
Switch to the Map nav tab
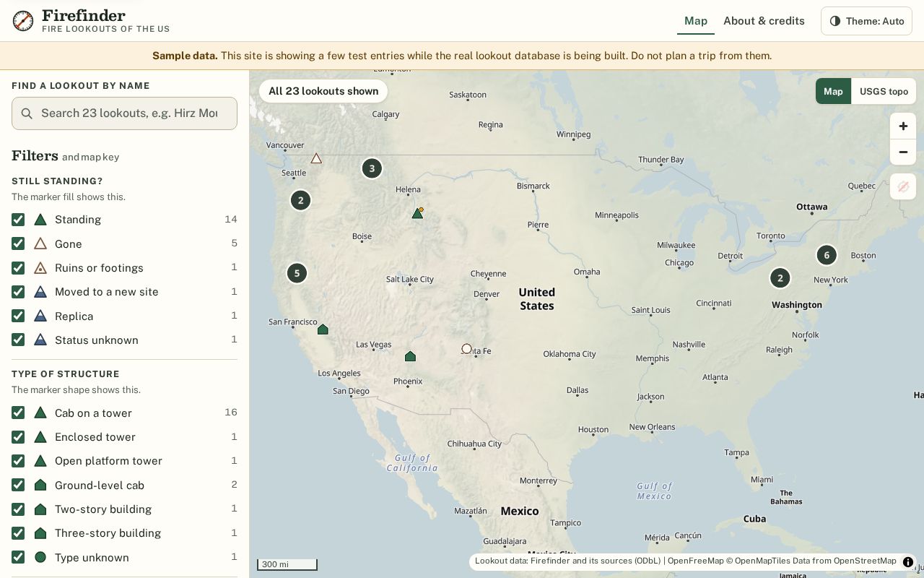coord(696,21)
